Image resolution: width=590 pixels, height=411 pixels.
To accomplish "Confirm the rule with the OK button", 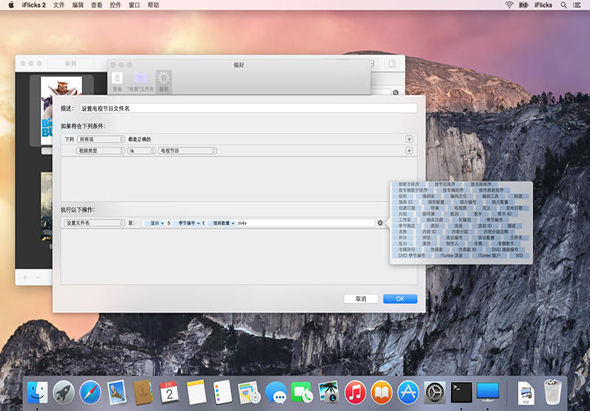I will point(400,299).
